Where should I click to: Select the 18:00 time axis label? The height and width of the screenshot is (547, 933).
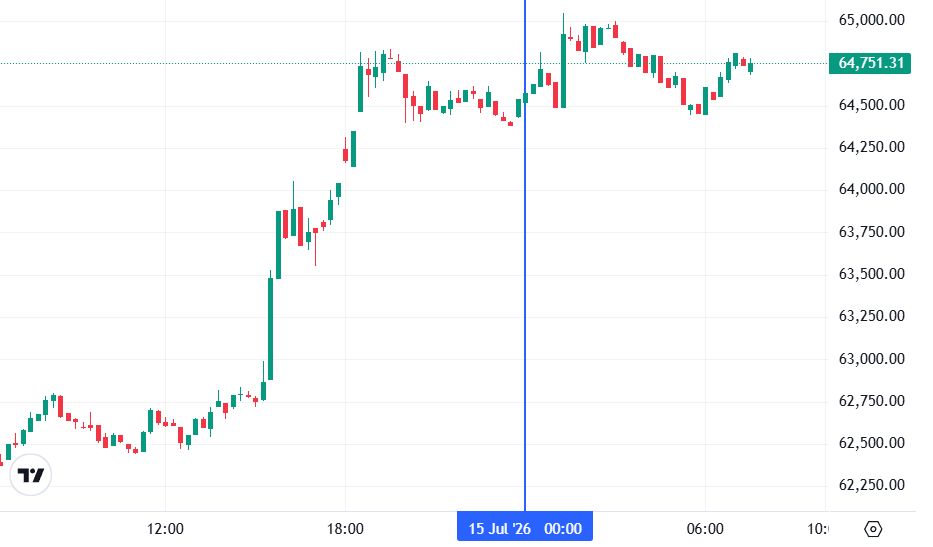[345, 529]
